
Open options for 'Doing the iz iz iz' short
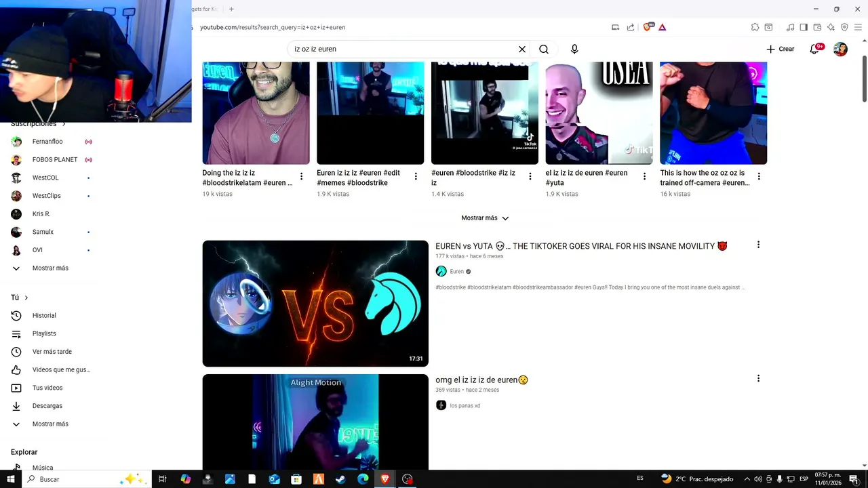pyautogui.click(x=301, y=176)
